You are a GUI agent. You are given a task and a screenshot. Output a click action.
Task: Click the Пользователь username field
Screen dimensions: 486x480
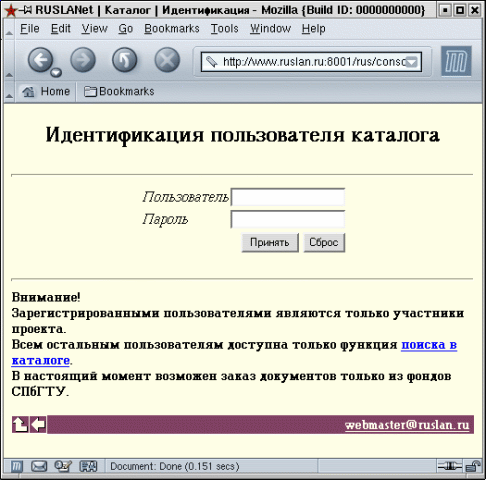click(x=288, y=197)
